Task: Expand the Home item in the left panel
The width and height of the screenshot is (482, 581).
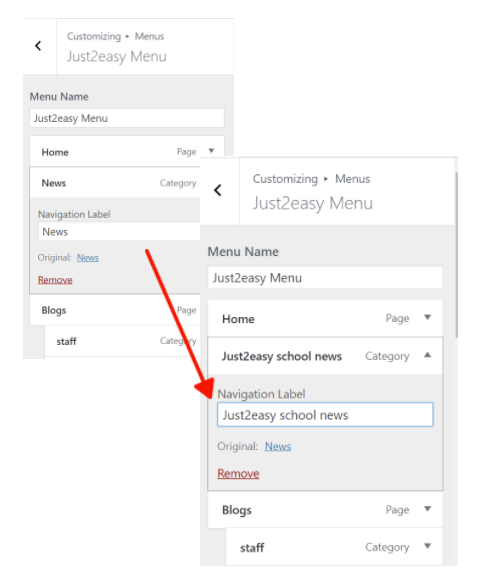Action: pyautogui.click(x=211, y=151)
